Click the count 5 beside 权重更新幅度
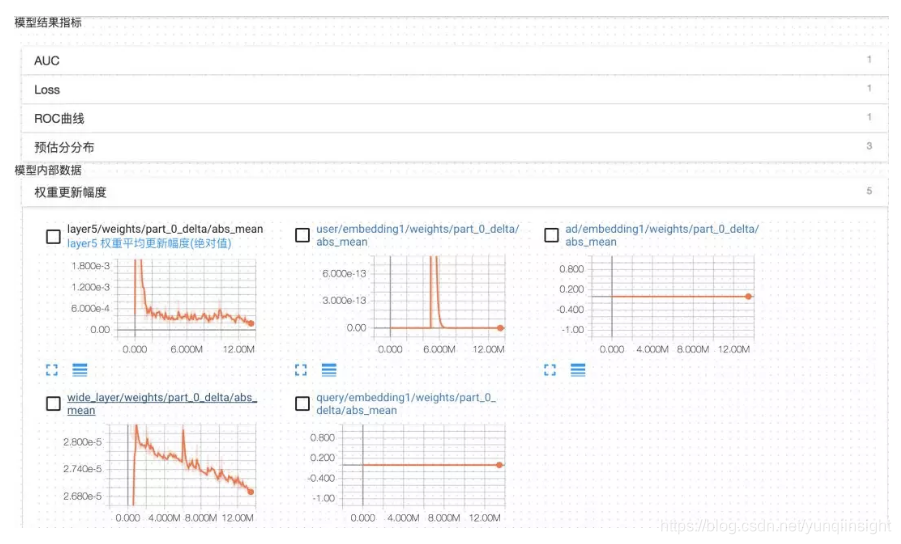The height and width of the screenshot is (544, 901). click(869, 191)
